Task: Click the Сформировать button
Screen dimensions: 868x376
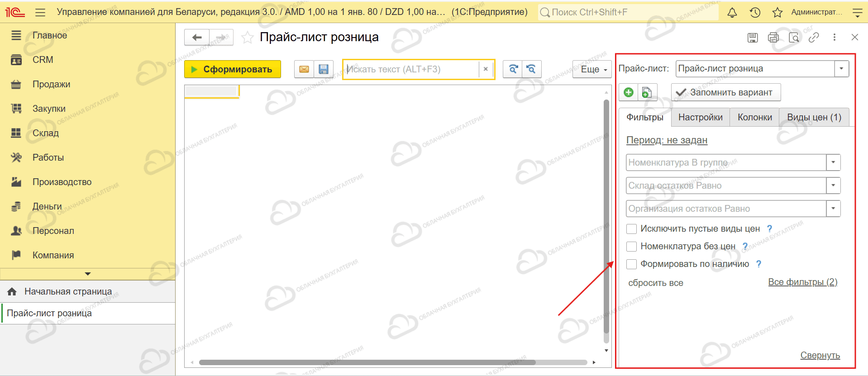Action: tap(233, 69)
